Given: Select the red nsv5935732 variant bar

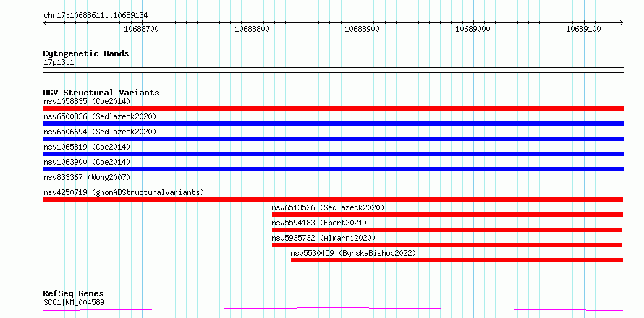Looking at the screenshot, I should tap(447, 245).
